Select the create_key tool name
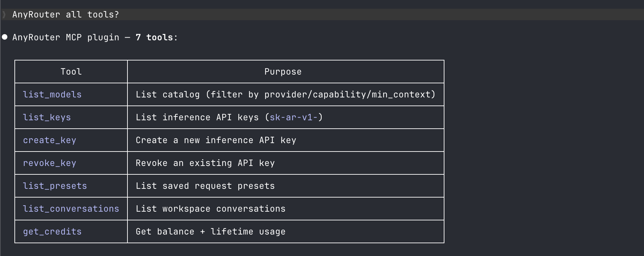 (50, 140)
